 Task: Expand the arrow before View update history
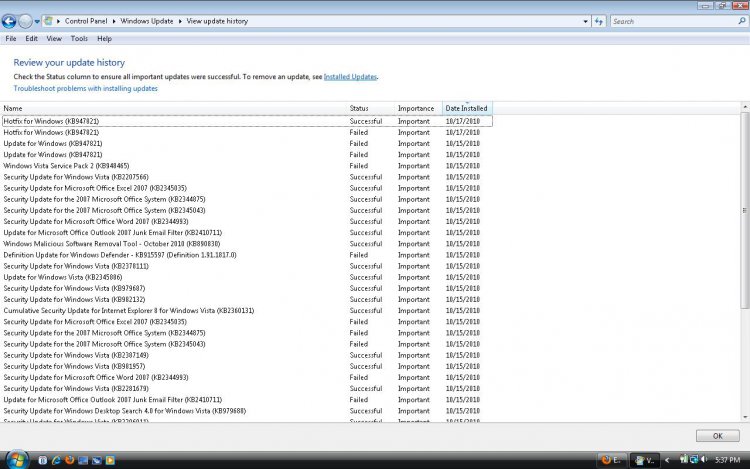coord(180,21)
